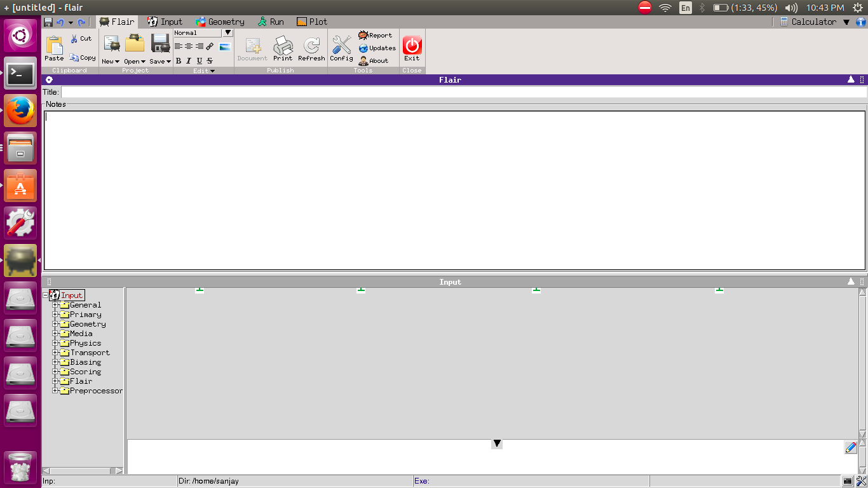The image size is (868, 488).
Task: Click the Paste clipboard icon
Action: click(54, 44)
